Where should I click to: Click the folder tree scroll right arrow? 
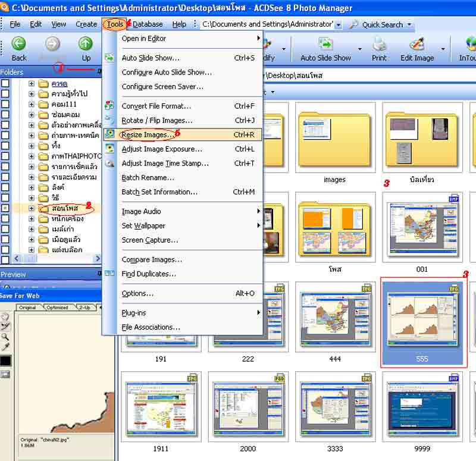(98, 258)
